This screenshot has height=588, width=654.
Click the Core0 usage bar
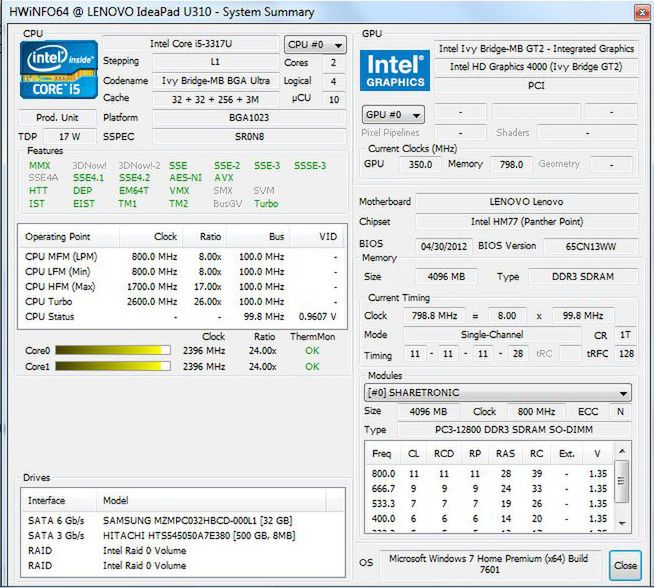[113, 350]
